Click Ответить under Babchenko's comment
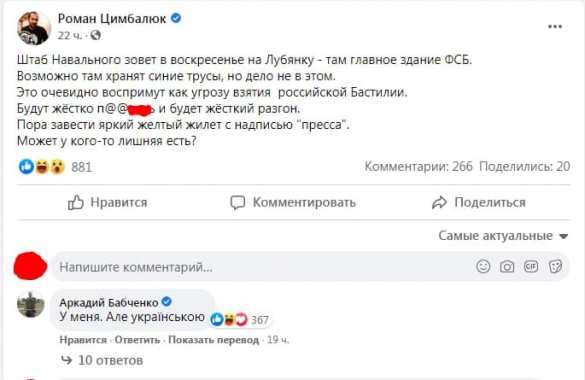 tap(137, 340)
